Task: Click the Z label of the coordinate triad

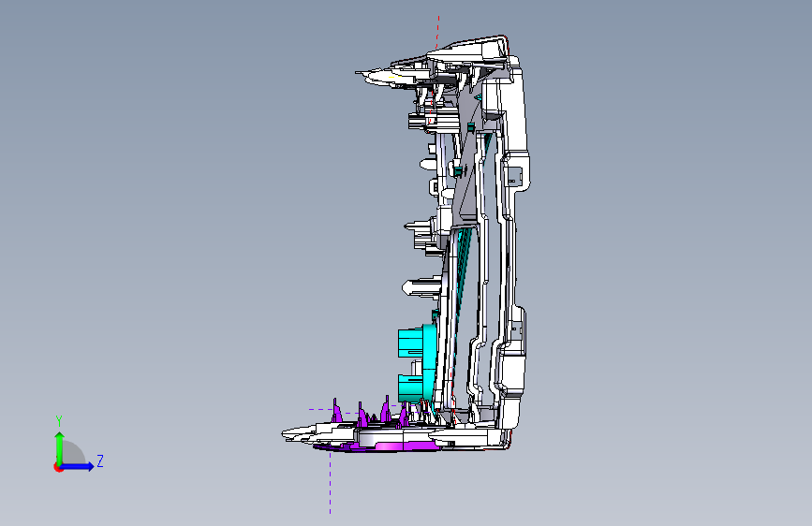Action: [x=100, y=460]
